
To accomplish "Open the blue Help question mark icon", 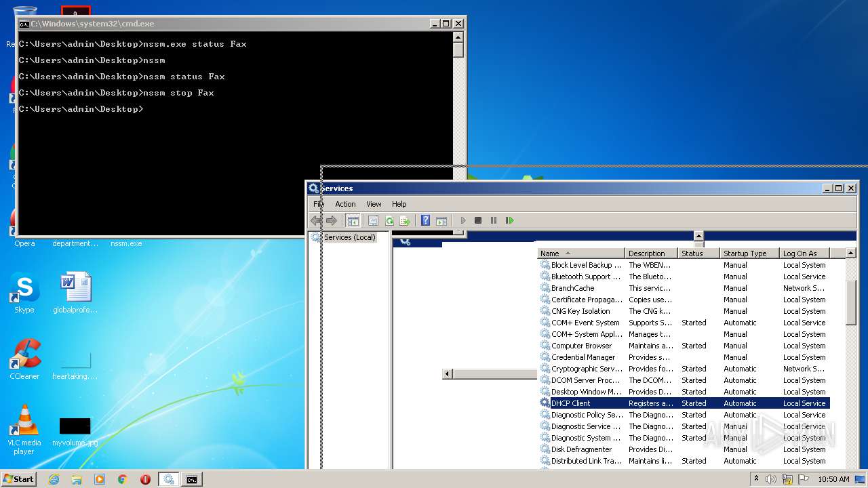I will point(425,220).
